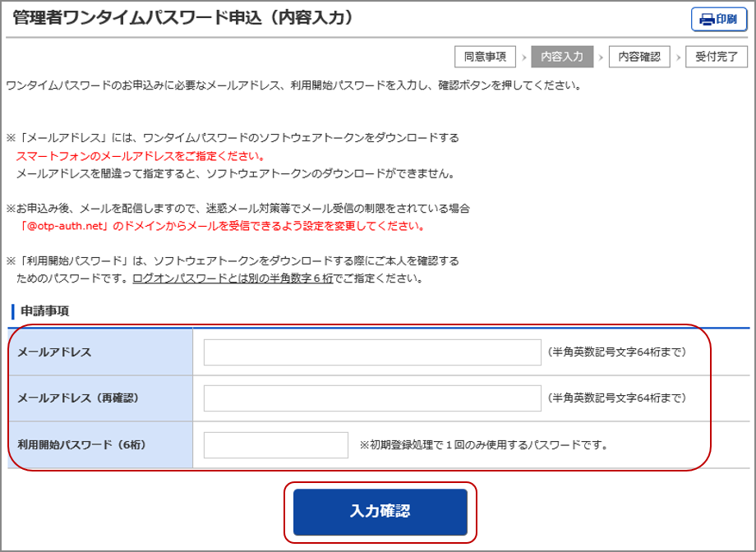Image resolution: width=756 pixels, height=552 pixels.
Task: Open the 受付完了 step
Action: (x=717, y=57)
